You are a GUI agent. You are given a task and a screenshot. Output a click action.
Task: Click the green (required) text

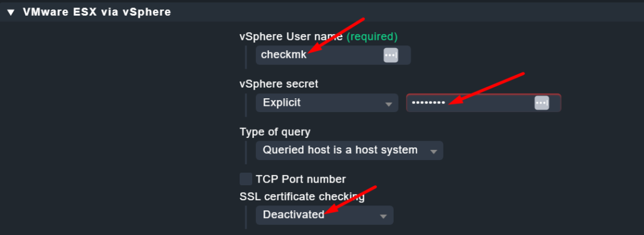pyautogui.click(x=372, y=37)
